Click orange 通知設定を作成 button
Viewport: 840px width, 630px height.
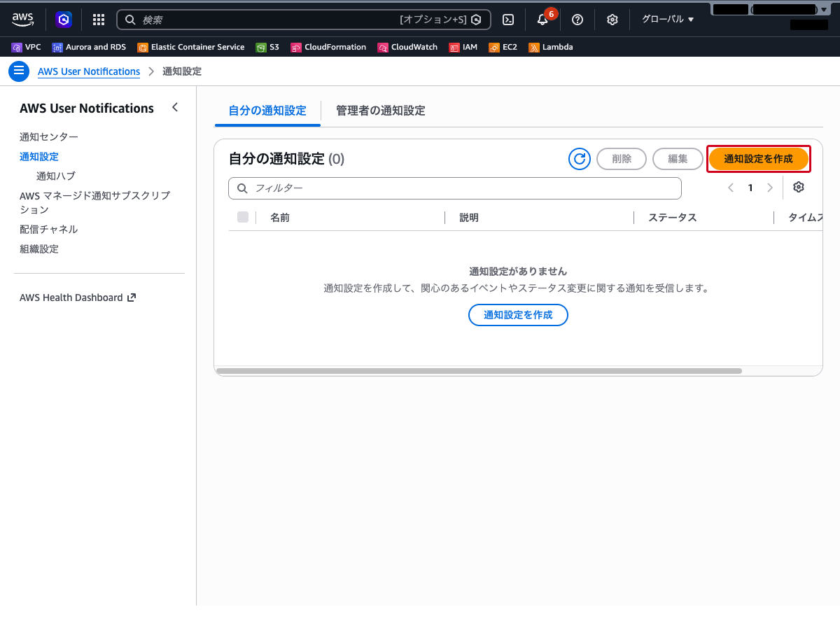759,159
